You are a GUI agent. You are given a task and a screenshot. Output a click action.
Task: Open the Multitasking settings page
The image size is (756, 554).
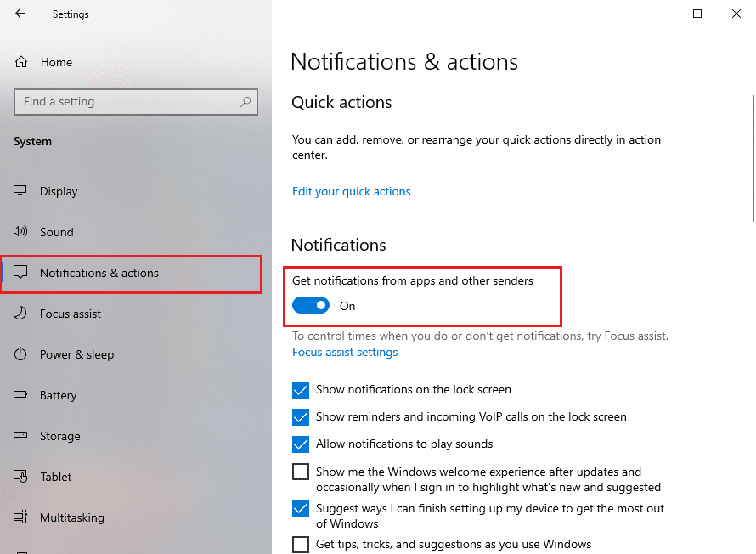(71, 517)
